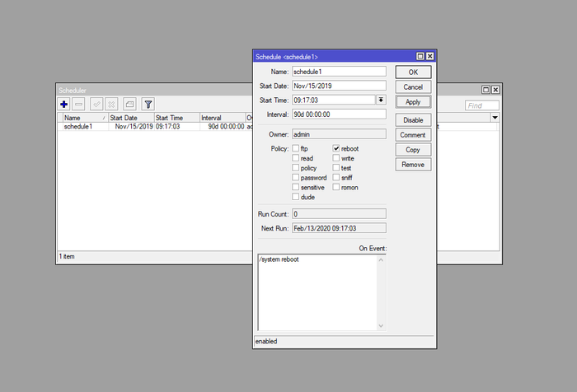Tick the test policy checkbox
577x392 pixels.
336,168
